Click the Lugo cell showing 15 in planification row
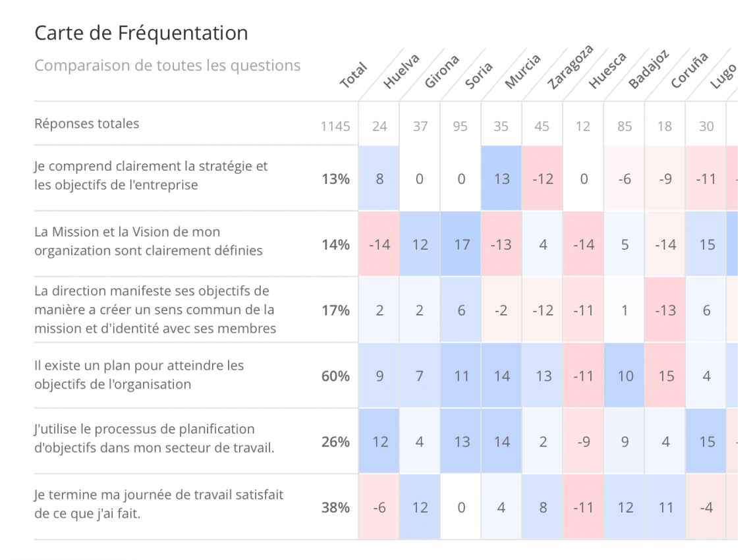This screenshot has width=751, height=560. tap(706, 441)
